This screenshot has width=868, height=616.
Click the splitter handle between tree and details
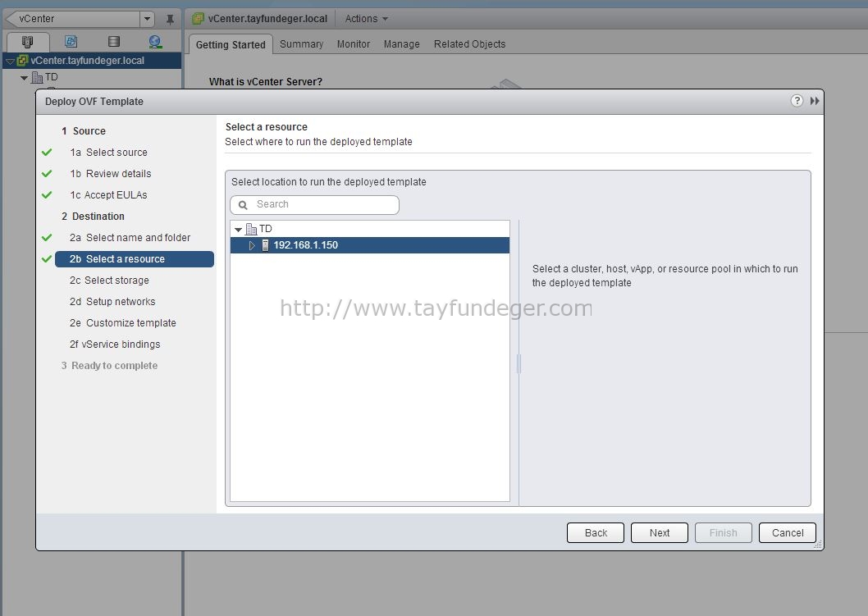[x=519, y=363]
